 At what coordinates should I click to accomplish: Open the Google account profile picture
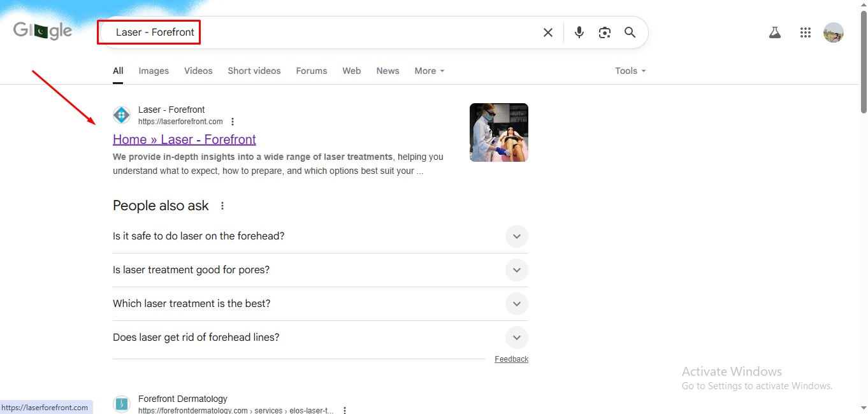point(833,32)
